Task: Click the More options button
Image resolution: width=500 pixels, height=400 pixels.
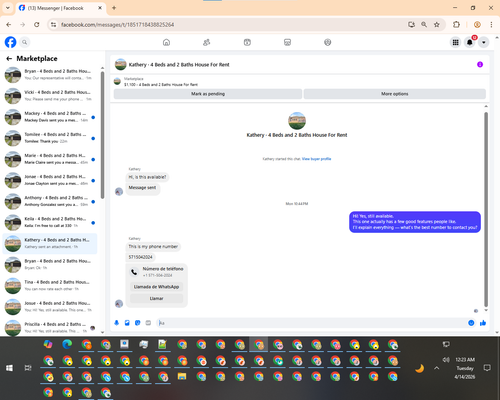Action: point(395,94)
